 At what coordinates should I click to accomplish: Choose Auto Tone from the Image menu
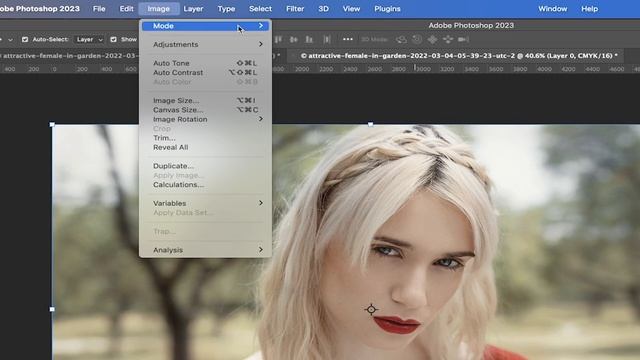tap(206, 63)
